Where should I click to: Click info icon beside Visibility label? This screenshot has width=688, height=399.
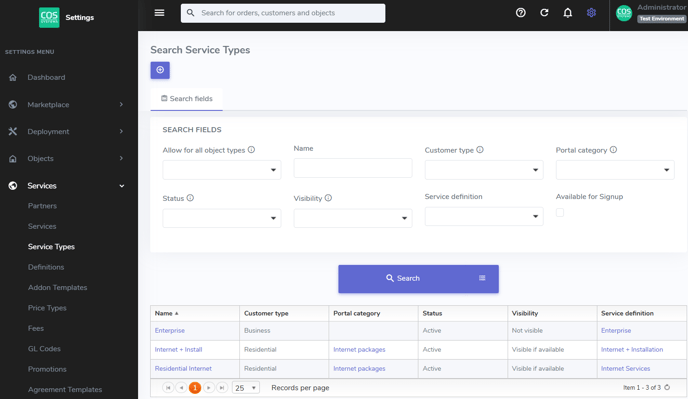(x=328, y=198)
